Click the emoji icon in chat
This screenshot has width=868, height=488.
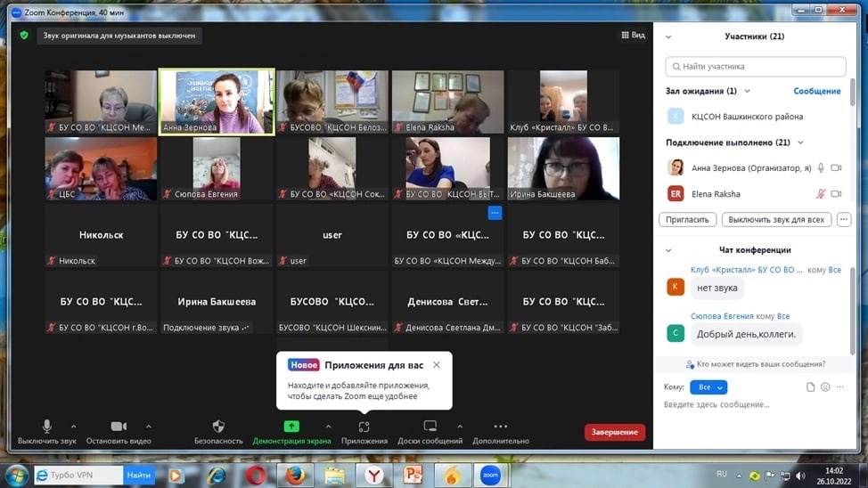[825, 387]
